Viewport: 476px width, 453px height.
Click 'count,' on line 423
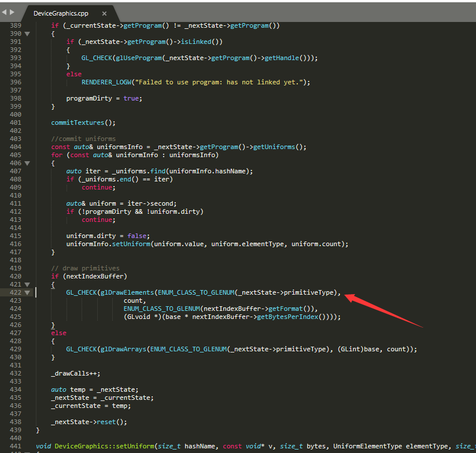135,301
